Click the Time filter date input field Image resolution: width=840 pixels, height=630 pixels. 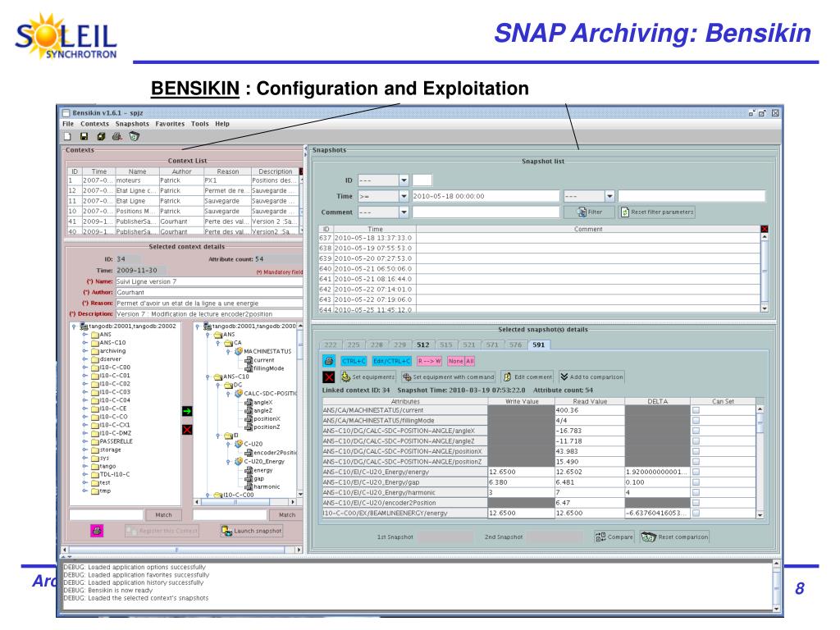click(x=486, y=197)
